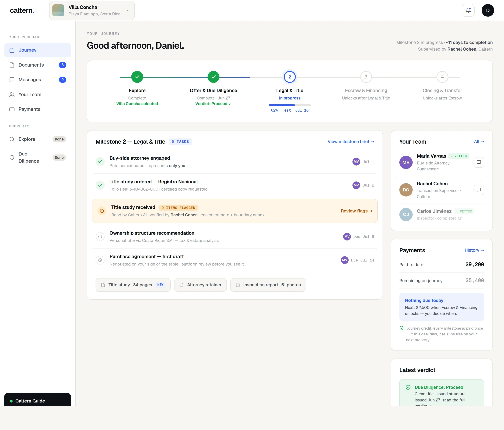Click the Escrow & Financing step 3 circle
Viewport: 504px width, 430px height.
click(366, 77)
